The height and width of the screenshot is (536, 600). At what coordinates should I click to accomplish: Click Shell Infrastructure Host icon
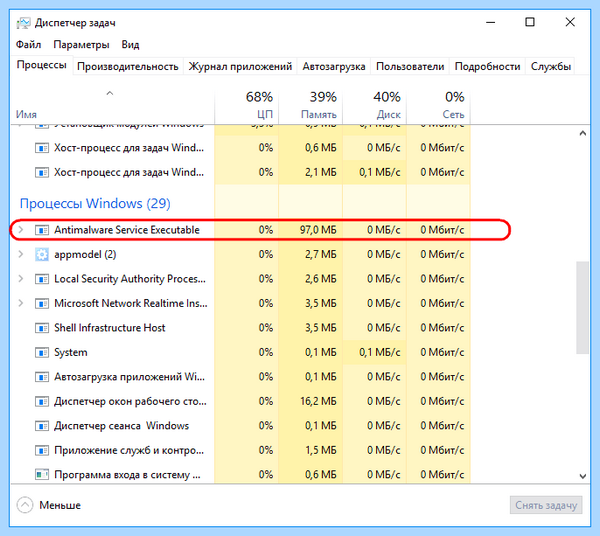pos(42,328)
